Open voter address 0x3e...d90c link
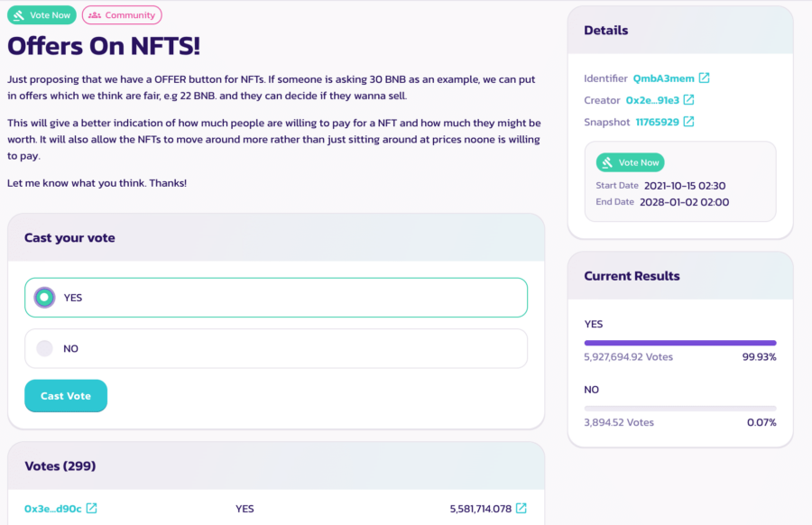Screen dimensions: 812x525 click(x=52, y=509)
